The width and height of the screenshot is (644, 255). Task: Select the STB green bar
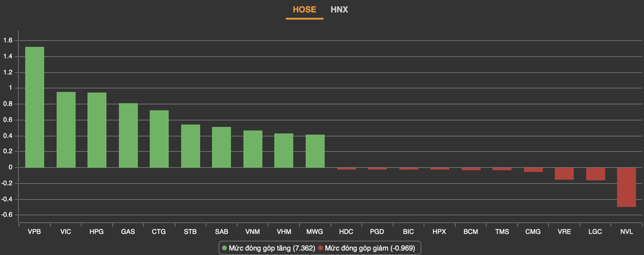point(191,146)
